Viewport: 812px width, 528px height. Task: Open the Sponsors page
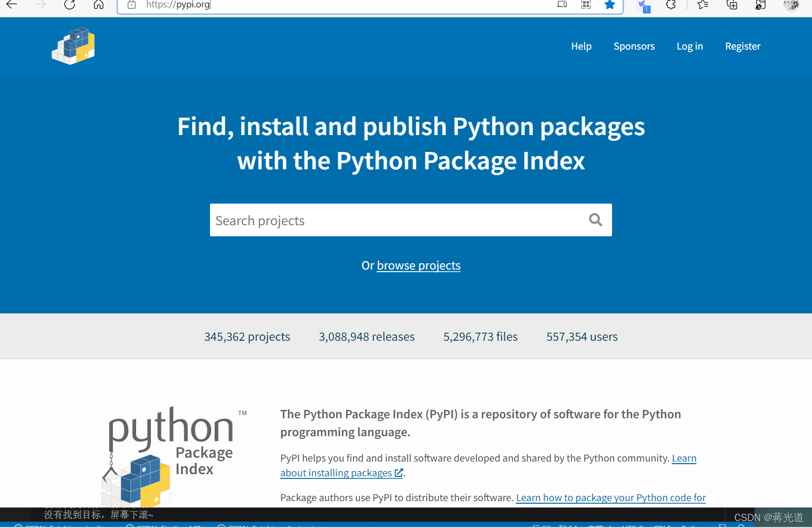point(634,46)
